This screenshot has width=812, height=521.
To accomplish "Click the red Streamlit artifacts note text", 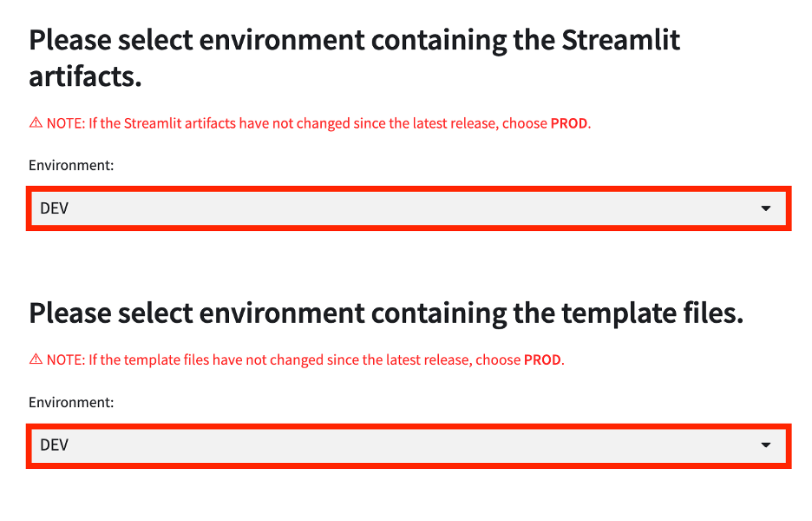I will pos(312,123).
